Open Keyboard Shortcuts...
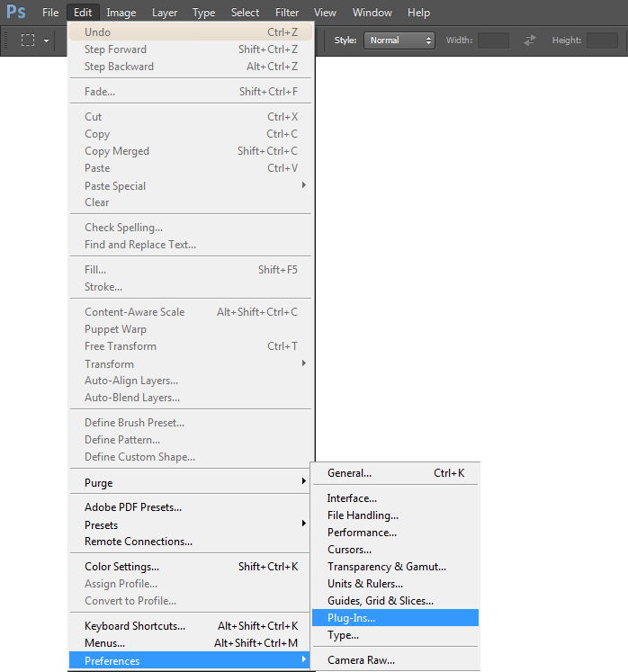 [190, 626]
